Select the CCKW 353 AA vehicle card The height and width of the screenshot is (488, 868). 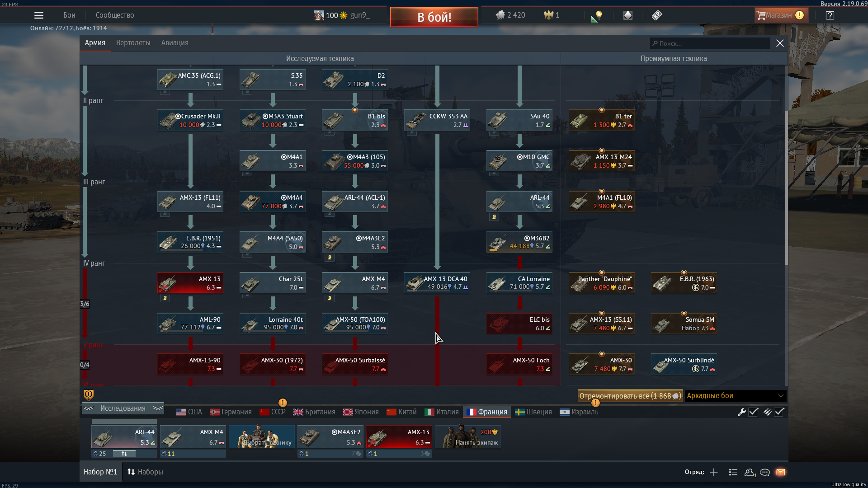(x=437, y=120)
